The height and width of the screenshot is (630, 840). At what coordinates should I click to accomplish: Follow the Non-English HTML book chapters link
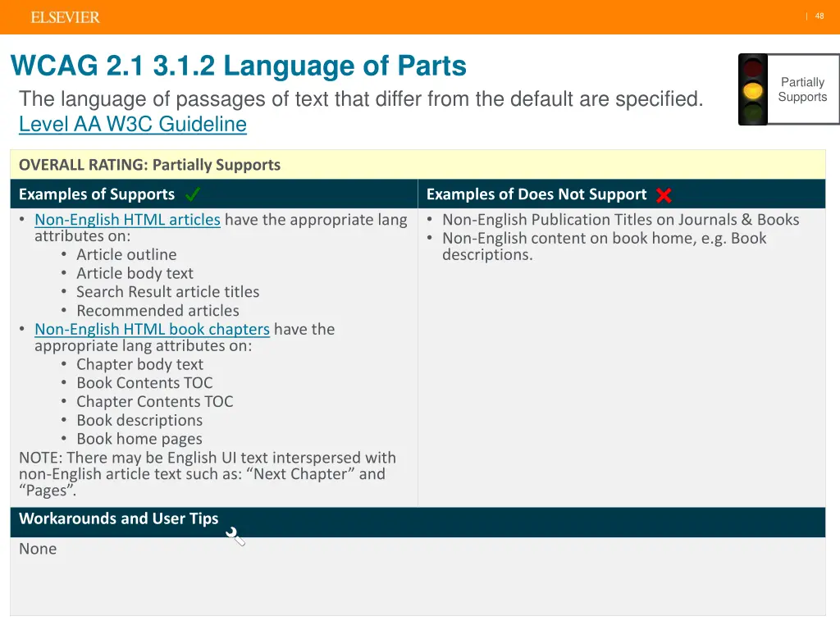(x=152, y=329)
